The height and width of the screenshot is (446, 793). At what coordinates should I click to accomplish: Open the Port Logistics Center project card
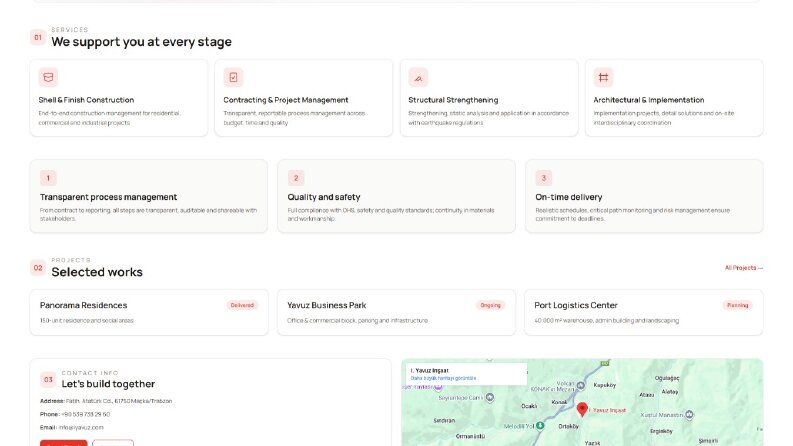click(644, 313)
